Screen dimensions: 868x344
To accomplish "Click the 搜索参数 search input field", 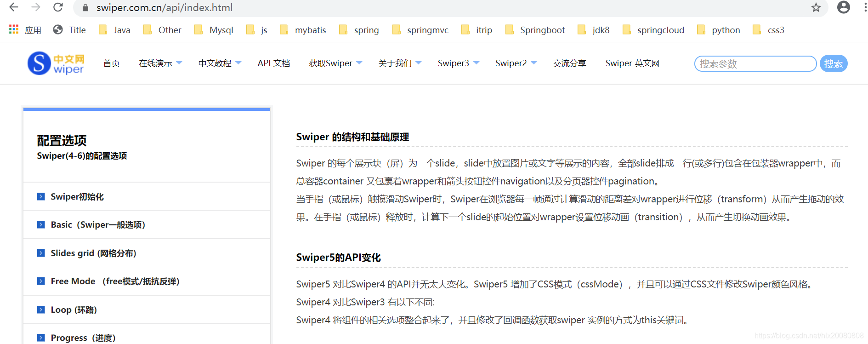I will [x=755, y=64].
